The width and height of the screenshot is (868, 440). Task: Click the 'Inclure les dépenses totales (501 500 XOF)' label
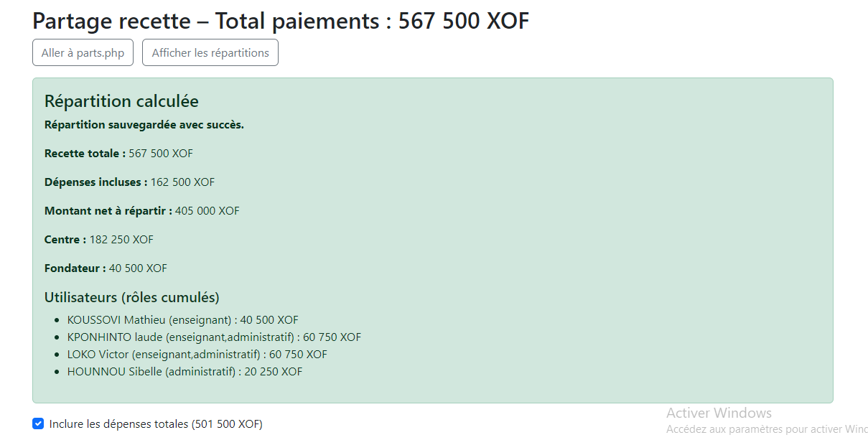coord(156,424)
